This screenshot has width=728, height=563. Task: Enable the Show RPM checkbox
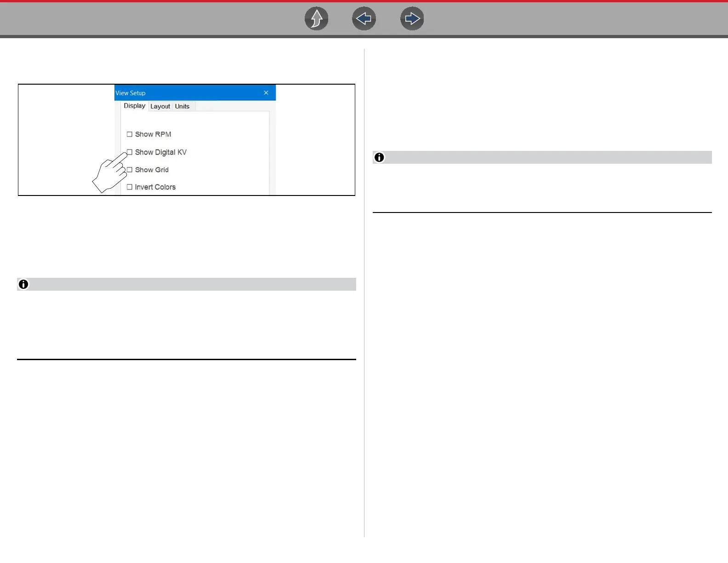(130, 134)
